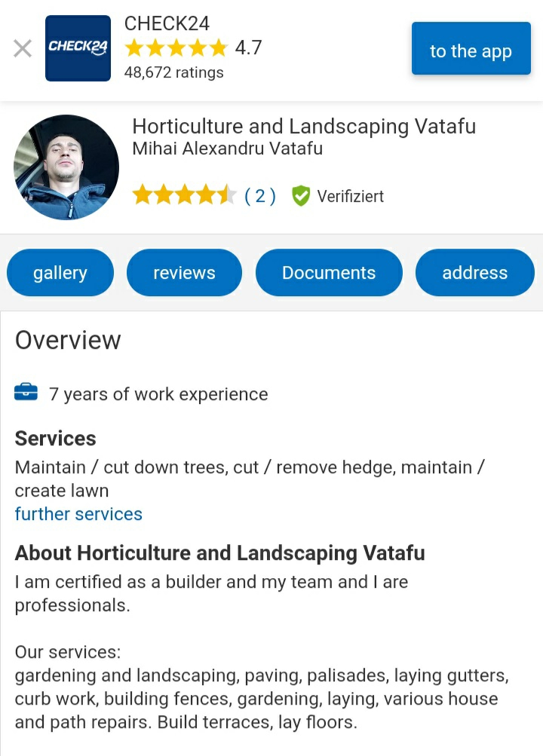Select the "Overview" section heading
Viewport: 543px width, 756px height.
point(68,340)
